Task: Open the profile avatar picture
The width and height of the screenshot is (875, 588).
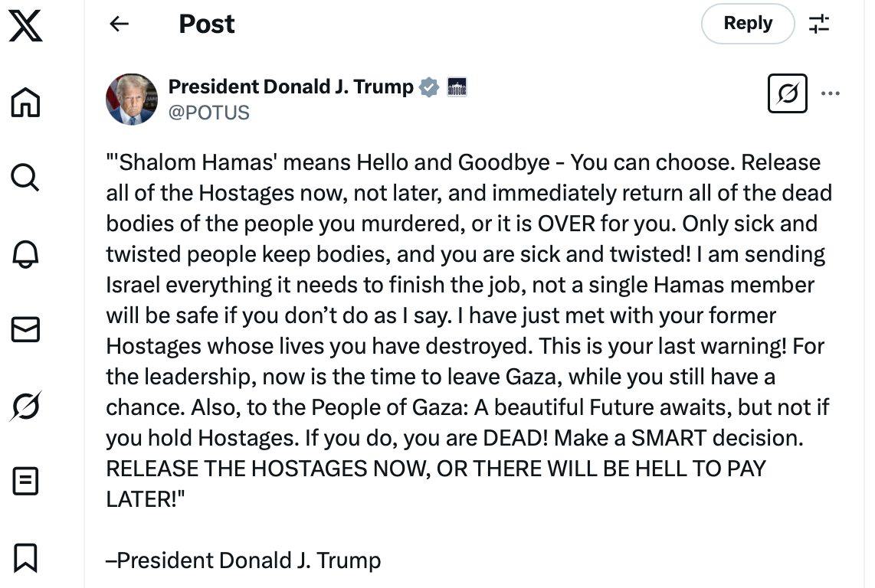Action: pyautogui.click(x=132, y=100)
